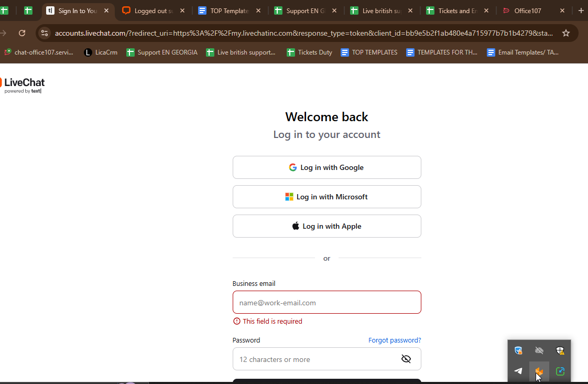Log in with Apple
This screenshot has width=588, height=384.
click(x=326, y=226)
